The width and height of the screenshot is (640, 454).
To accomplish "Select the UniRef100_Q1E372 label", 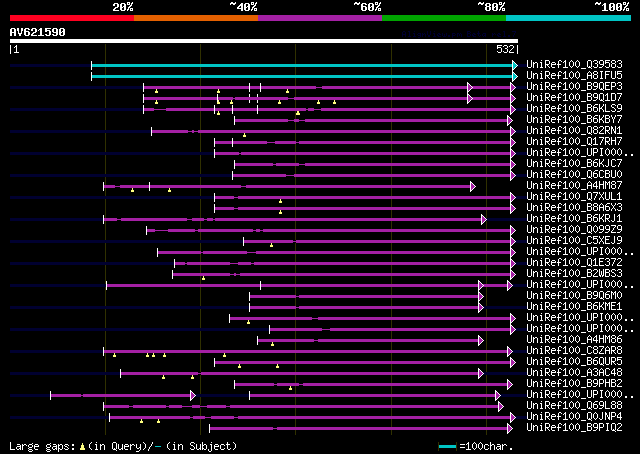I will [x=574, y=263].
